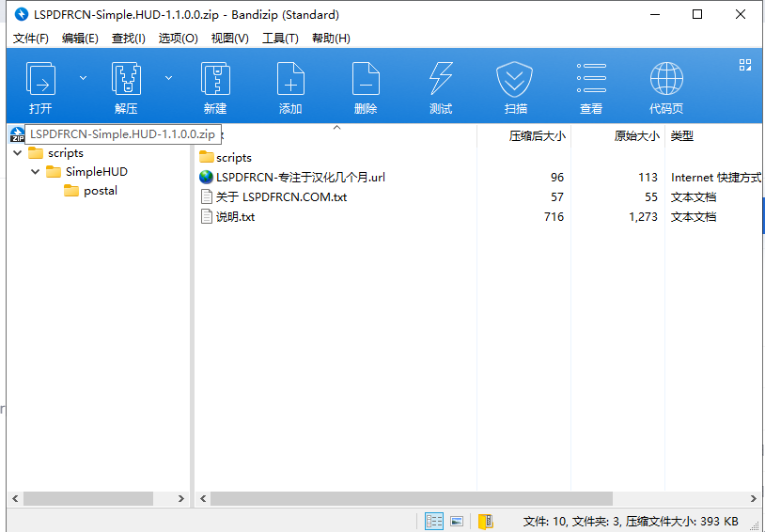765x532 pixels.
Task: Click globe icon of LSPDFRCN url file
Action: click(206, 177)
